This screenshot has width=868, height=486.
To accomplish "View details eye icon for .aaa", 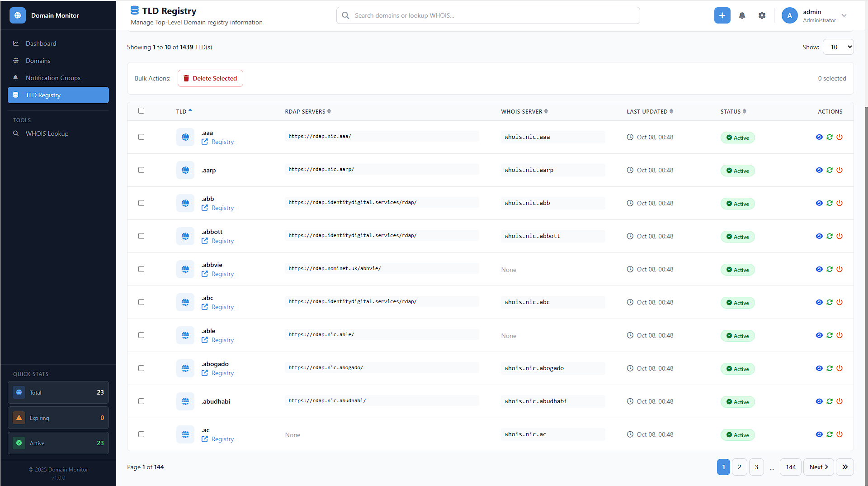I will [819, 137].
